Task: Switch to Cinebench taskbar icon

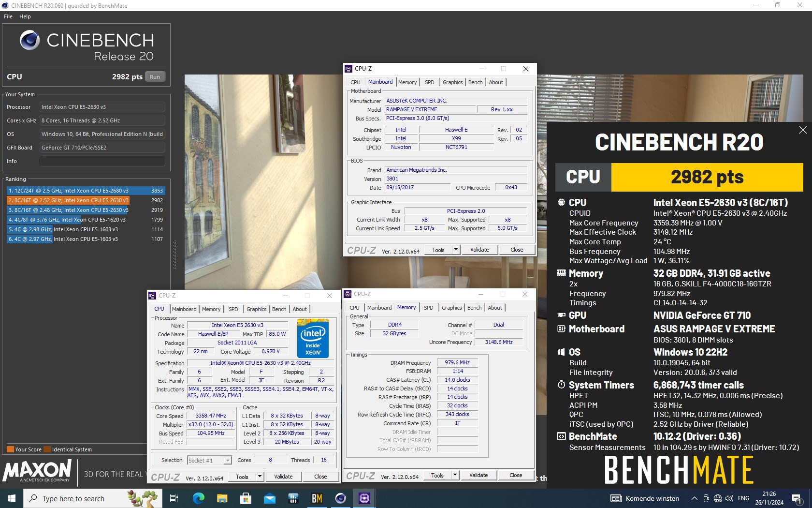Action: [x=341, y=498]
